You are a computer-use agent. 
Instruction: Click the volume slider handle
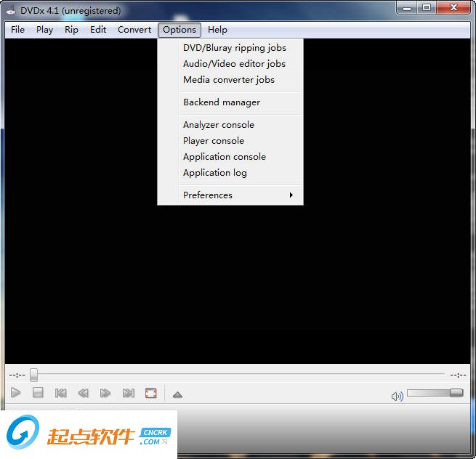point(456,393)
